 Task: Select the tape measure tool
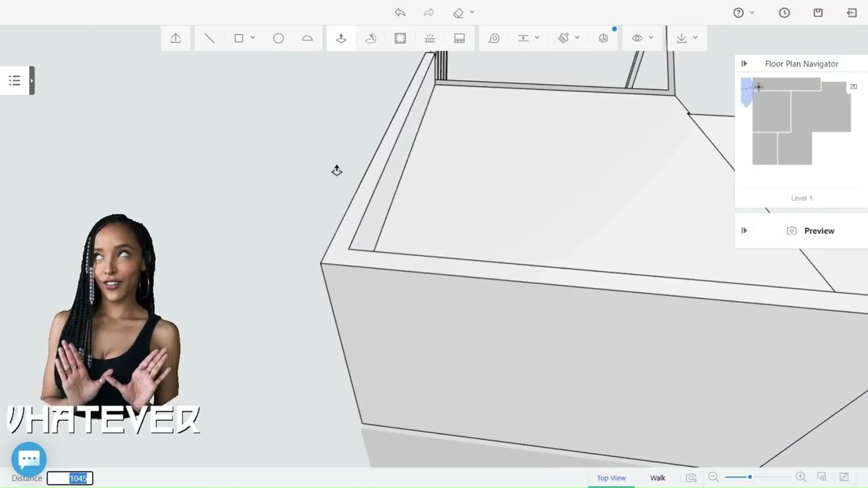(x=494, y=39)
